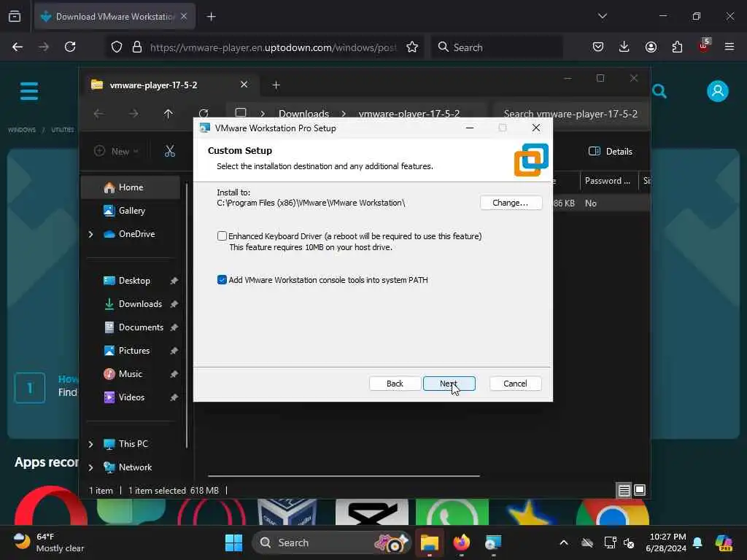Click Change… to alter install location
747x560 pixels.
tap(511, 203)
